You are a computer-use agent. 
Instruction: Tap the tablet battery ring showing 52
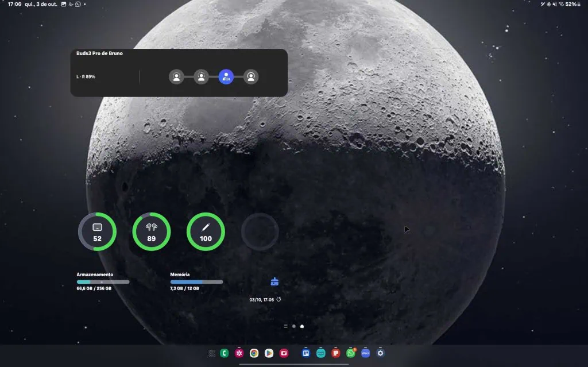(97, 232)
